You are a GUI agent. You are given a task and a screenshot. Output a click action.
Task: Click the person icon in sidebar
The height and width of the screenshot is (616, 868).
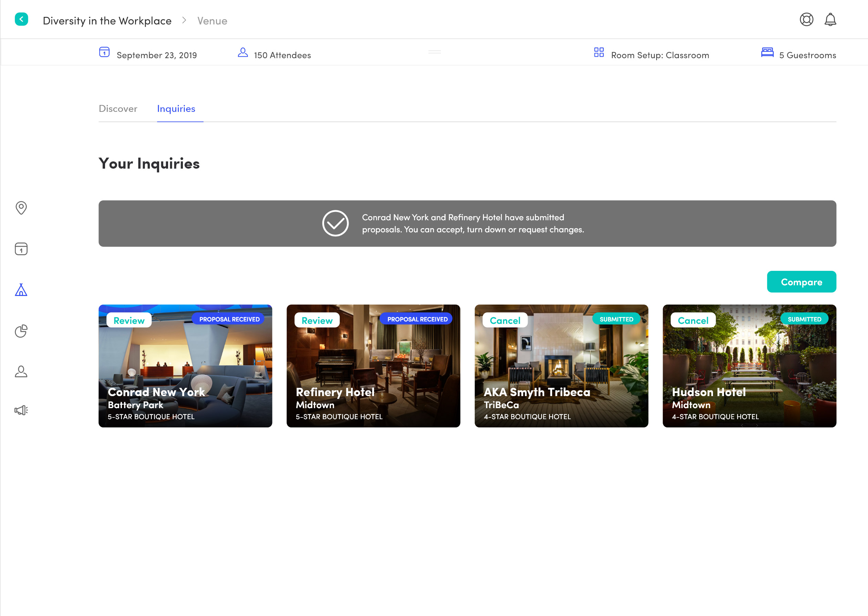(x=21, y=372)
